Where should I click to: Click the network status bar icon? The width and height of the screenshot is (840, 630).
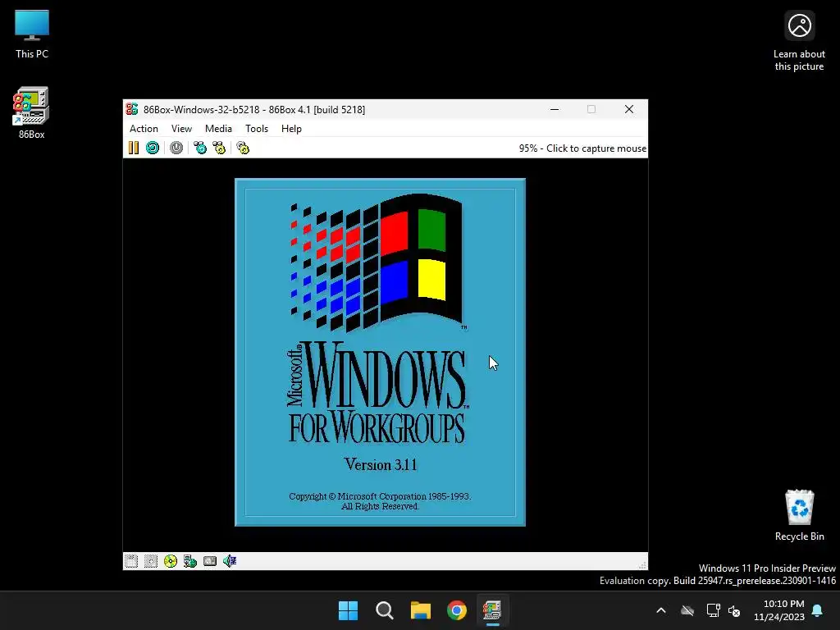click(x=190, y=561)
